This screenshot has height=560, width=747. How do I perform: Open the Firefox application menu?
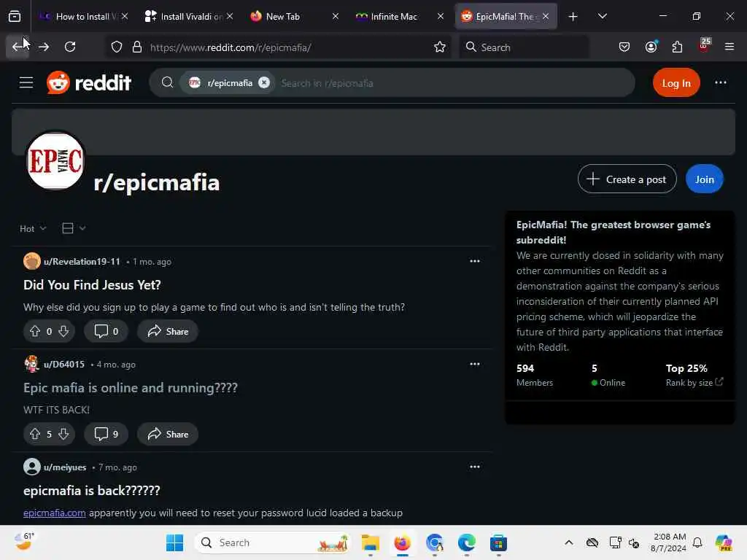click(x=729, y=47)
